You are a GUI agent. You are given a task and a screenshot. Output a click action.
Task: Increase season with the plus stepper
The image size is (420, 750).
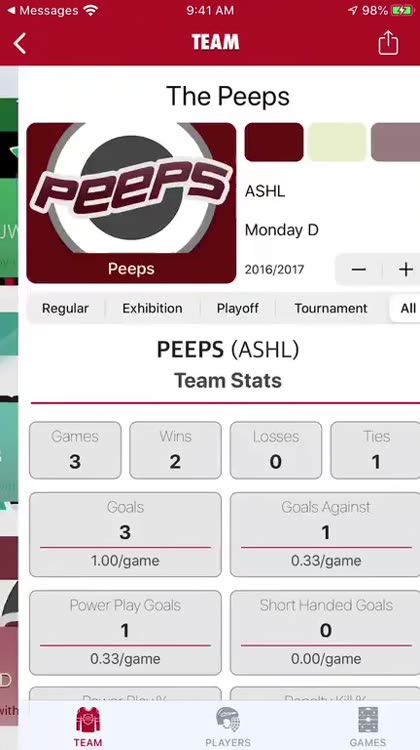click(405, 270)
